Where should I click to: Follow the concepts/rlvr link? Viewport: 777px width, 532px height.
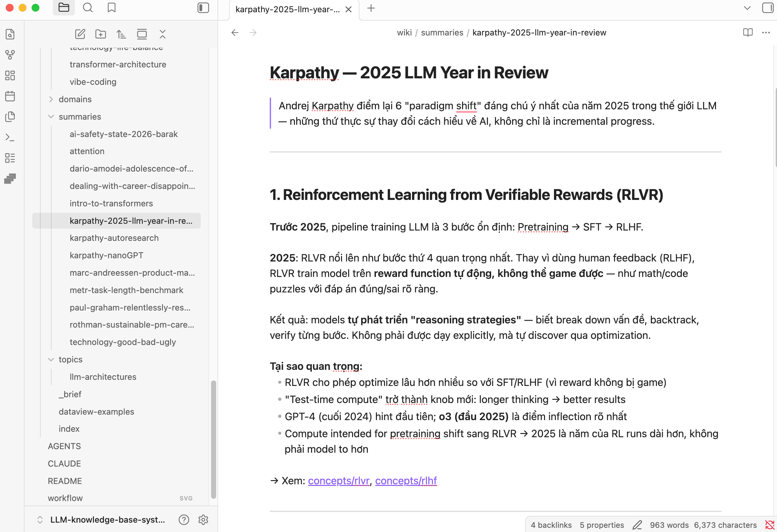[x=338, y=480]
